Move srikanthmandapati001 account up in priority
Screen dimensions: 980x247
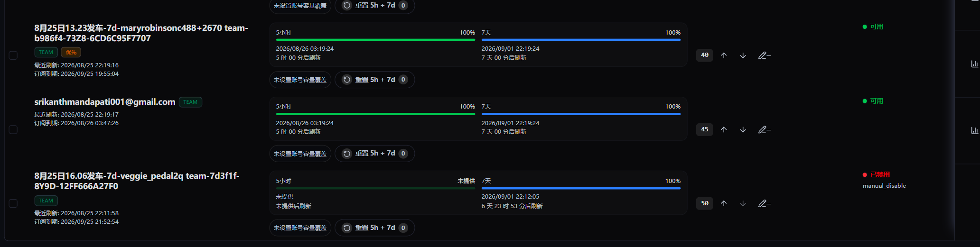click(724, 129)
